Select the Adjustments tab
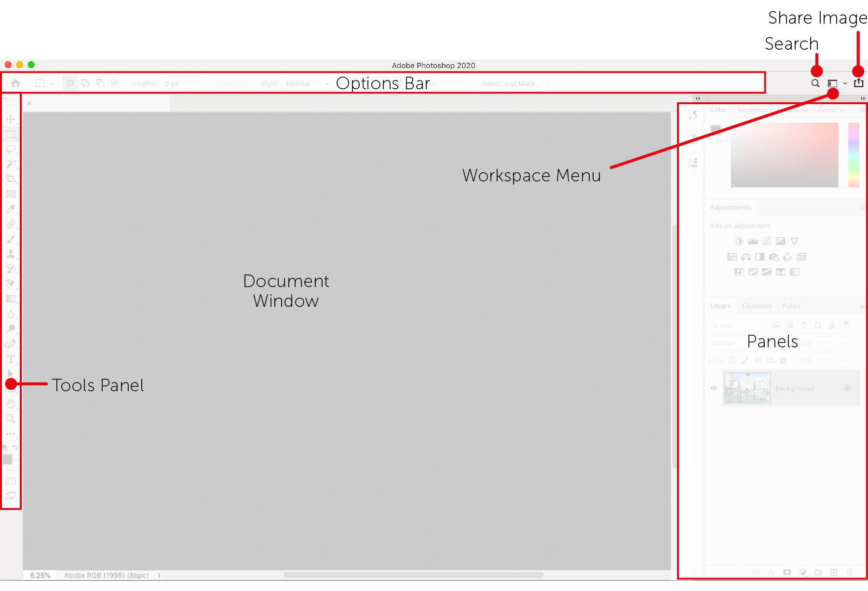The width and height of the screenshot is (868, 591). click(731, 207)
